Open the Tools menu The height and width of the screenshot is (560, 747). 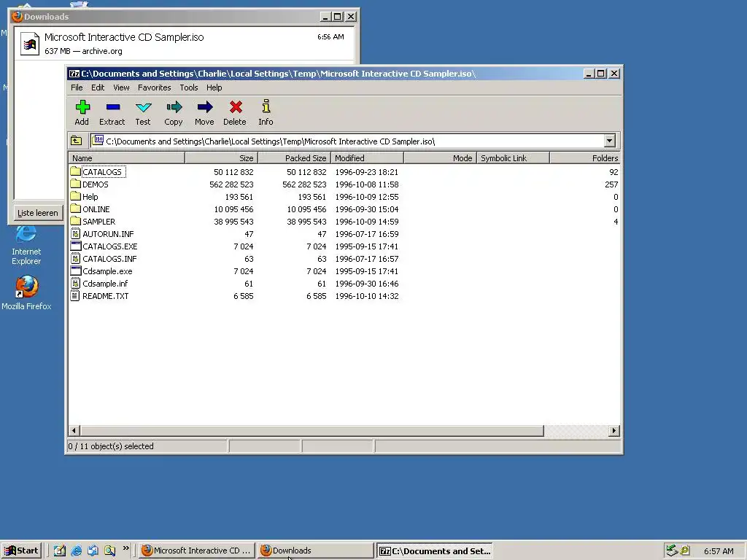[x=189, y=87]
